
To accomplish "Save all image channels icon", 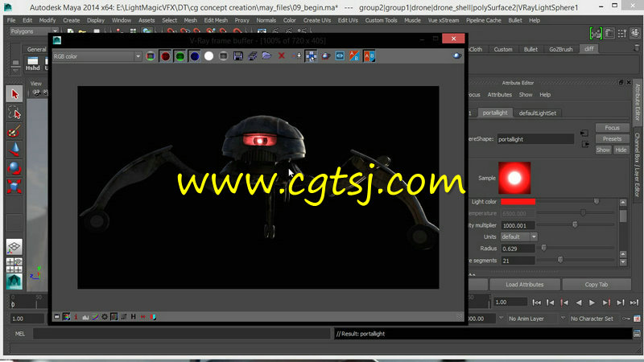I will [x=253, y=56].
